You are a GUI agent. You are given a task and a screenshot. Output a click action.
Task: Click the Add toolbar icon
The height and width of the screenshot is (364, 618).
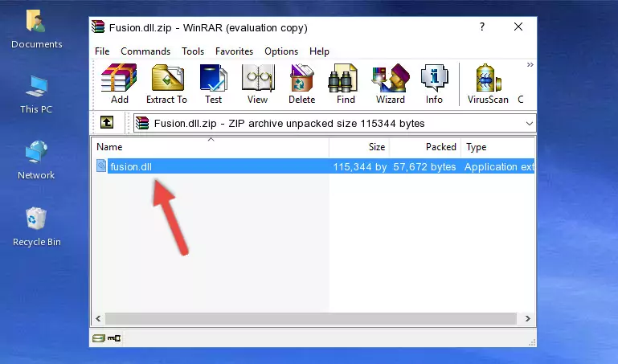119,84
